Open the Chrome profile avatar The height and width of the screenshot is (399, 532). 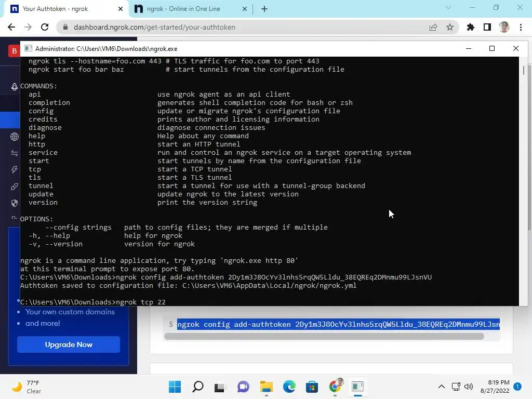[x=504, y=27]
